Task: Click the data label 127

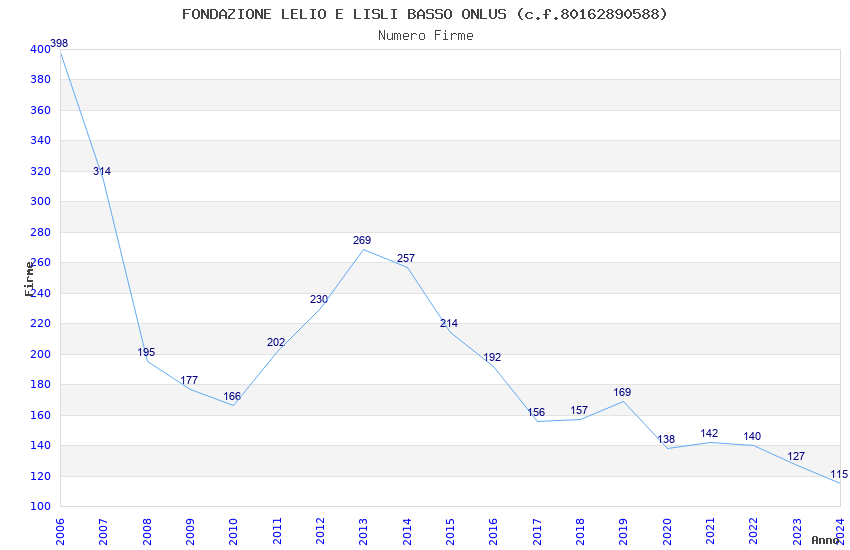Action: 796,456
